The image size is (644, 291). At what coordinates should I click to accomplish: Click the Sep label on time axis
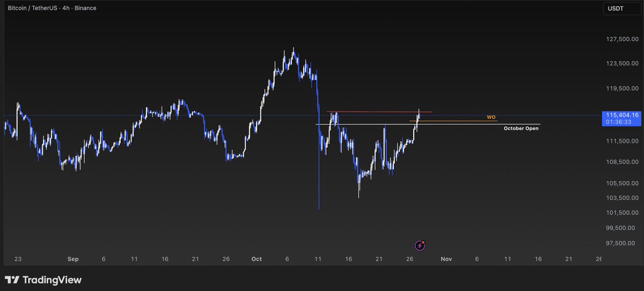click(74, 259)
